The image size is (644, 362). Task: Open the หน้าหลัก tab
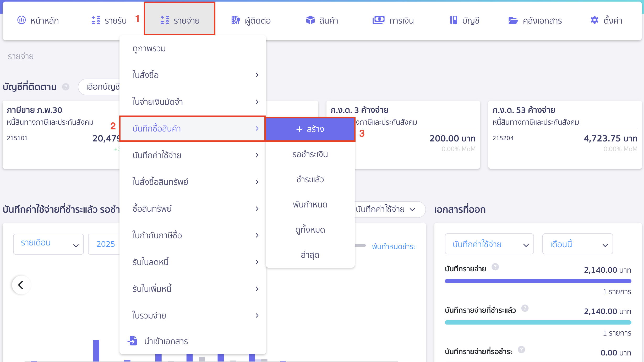pos(38,20)
